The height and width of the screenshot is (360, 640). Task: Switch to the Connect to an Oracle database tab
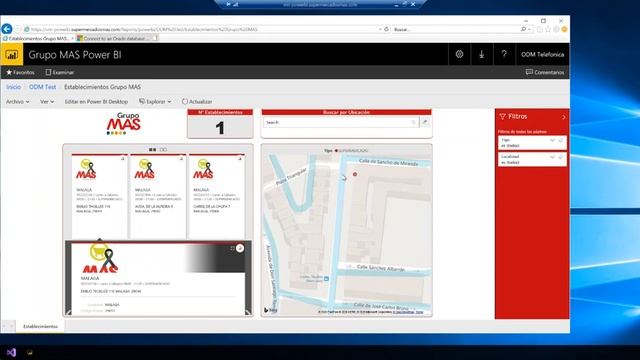pyautogui.click(x=114, y=38)
